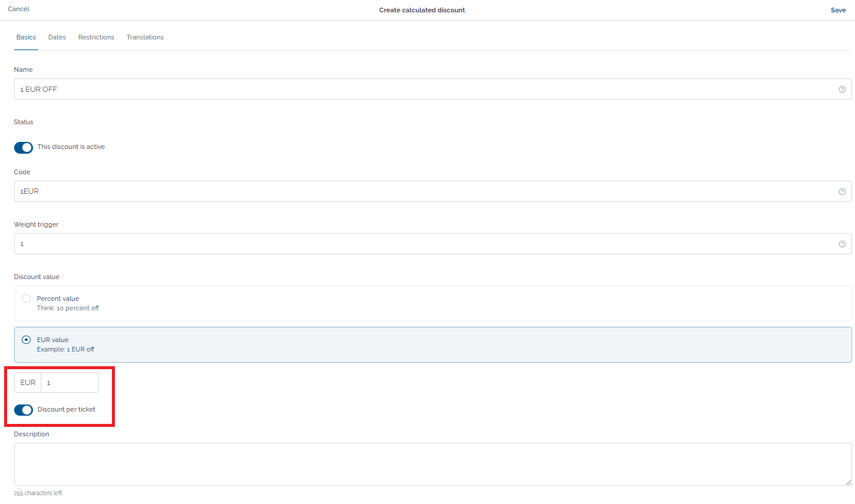Click the 'Discount value' label
The width and height of the screenshot is (855, 504).
click(37, 277)
